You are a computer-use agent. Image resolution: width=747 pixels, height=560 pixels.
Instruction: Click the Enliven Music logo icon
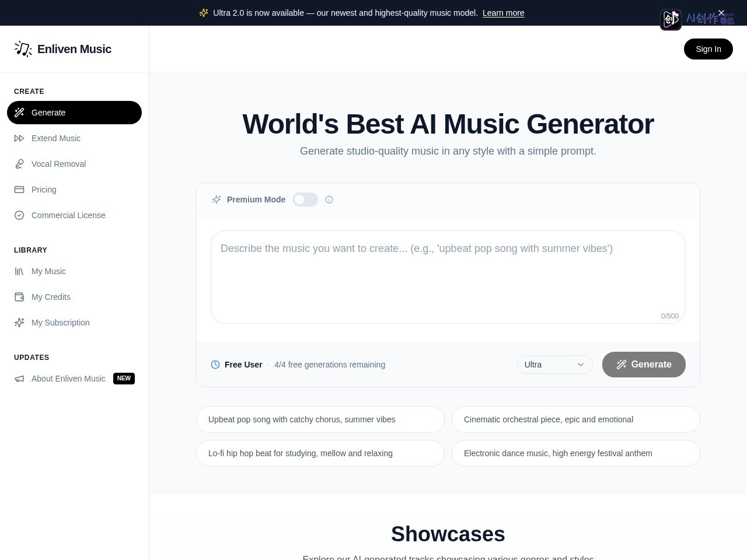[23, 49]
